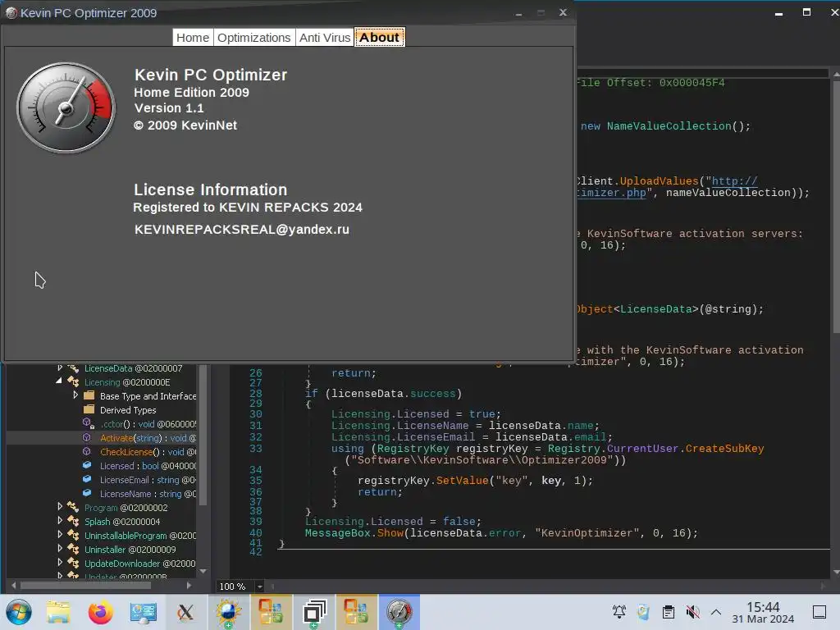The image size is (840, 630).
Task: Maximize the background decompiler window
Action: [806, 12]
